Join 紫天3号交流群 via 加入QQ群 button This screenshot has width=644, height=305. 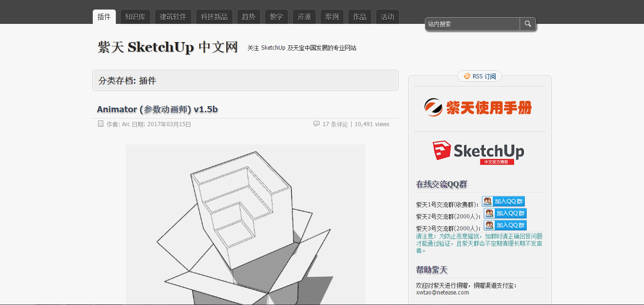(x=505, y=225)
